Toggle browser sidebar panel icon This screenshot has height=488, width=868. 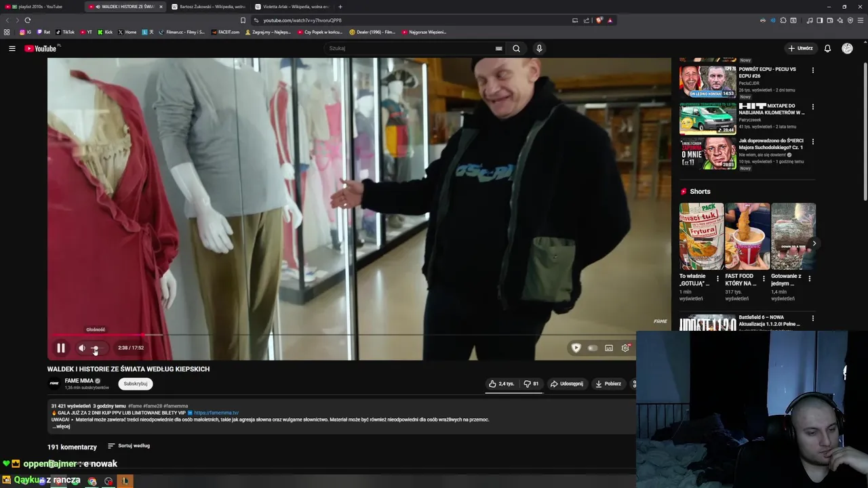pos(819,20)
